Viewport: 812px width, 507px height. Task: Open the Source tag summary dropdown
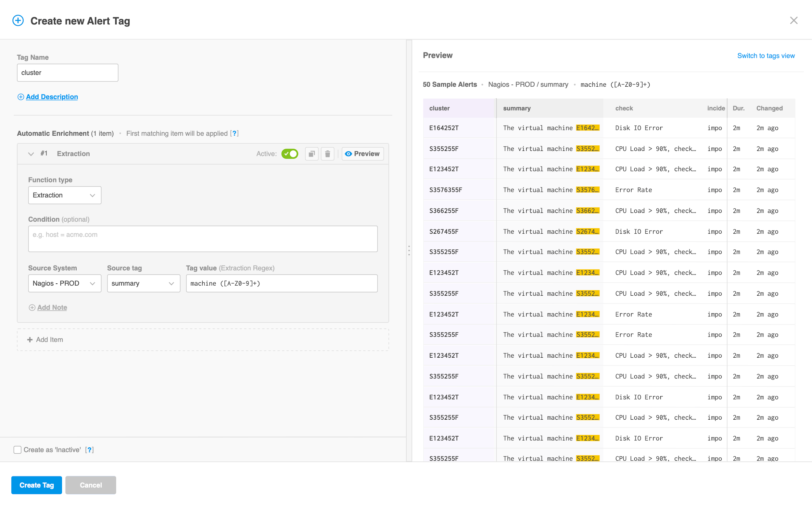coord(143,283)
